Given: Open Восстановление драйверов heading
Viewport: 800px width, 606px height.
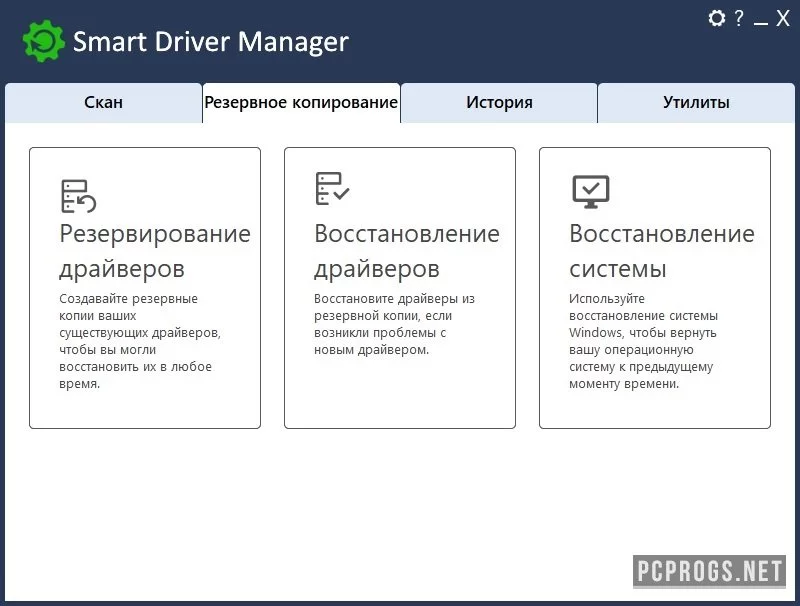Looking at the screenshot, I should pyautogui.click(x=407, y=251).
